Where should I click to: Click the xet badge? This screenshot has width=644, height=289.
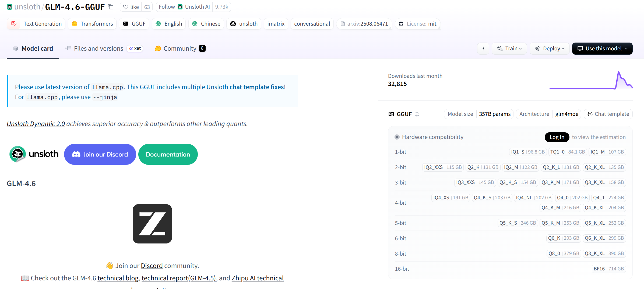(x=135, y=48)
